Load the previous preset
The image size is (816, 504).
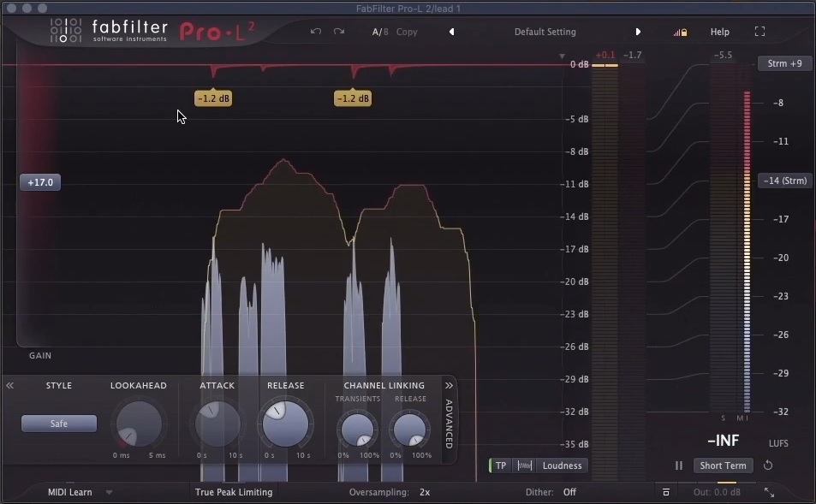coord(452,32)
